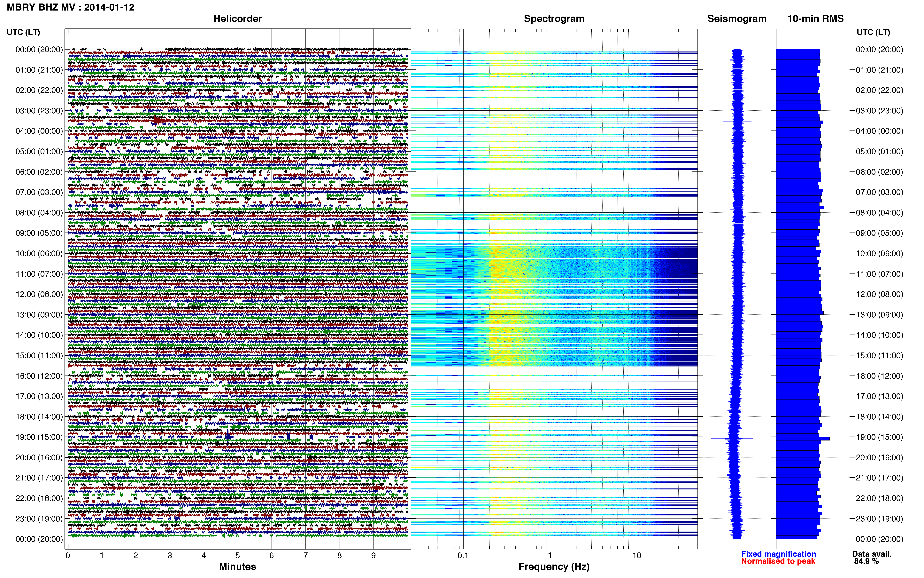Screen dimensions: 924x578
Task: Select left-axis time label 10:00 (06:00)
Action: [x=39, y=253]
